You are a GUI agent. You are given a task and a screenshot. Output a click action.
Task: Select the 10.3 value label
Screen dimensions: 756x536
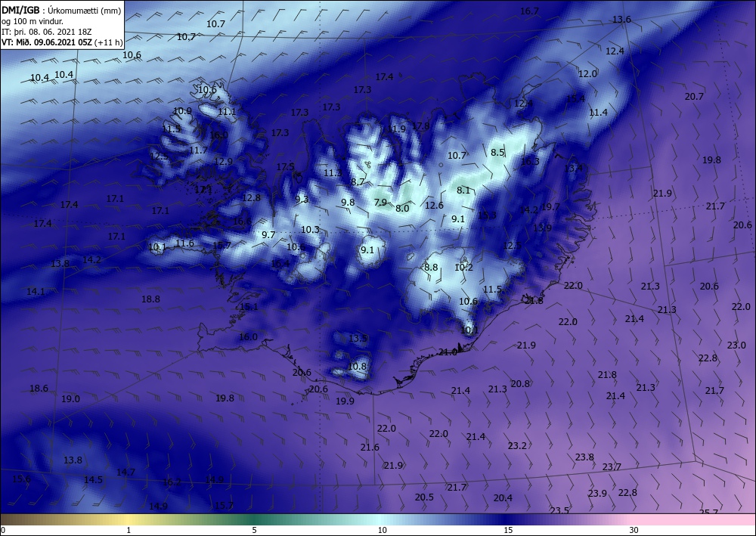tap(310, 229)
